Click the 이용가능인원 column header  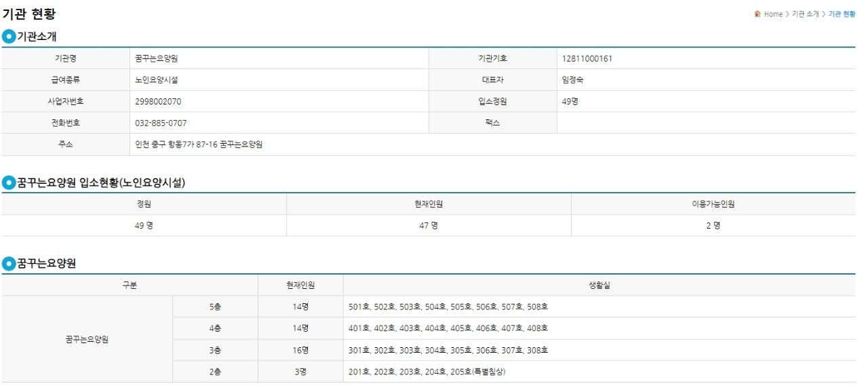713,204
